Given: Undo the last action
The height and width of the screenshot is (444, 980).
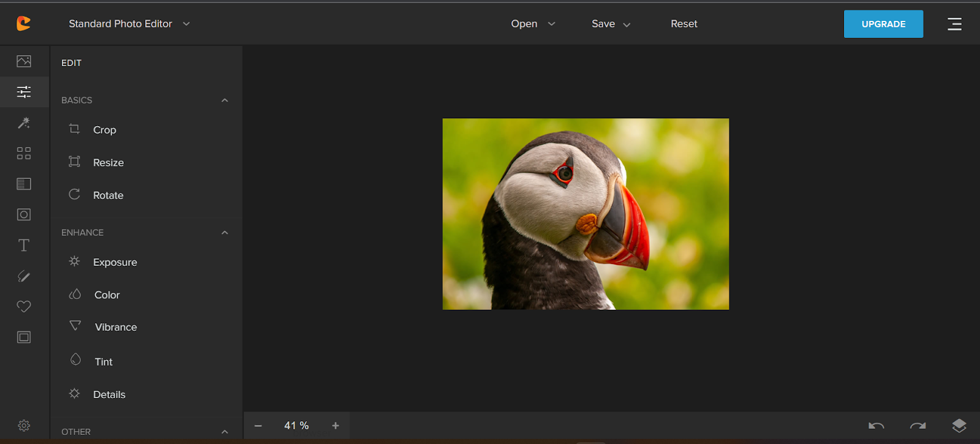Looking at the screenshot, I should coord(876,426).
